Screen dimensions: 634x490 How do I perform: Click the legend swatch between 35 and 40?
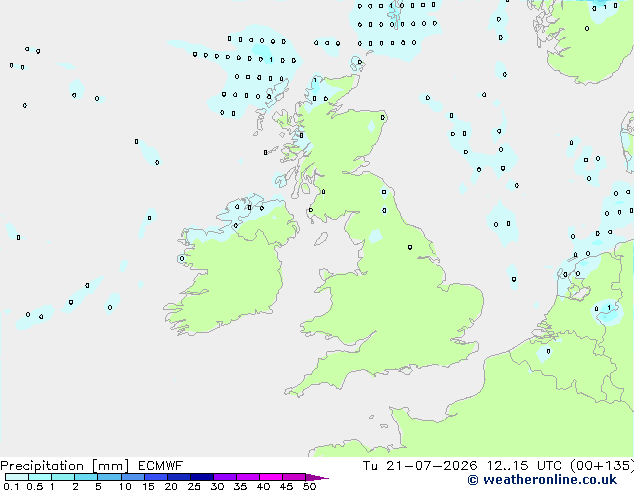(x=248, y=477)
